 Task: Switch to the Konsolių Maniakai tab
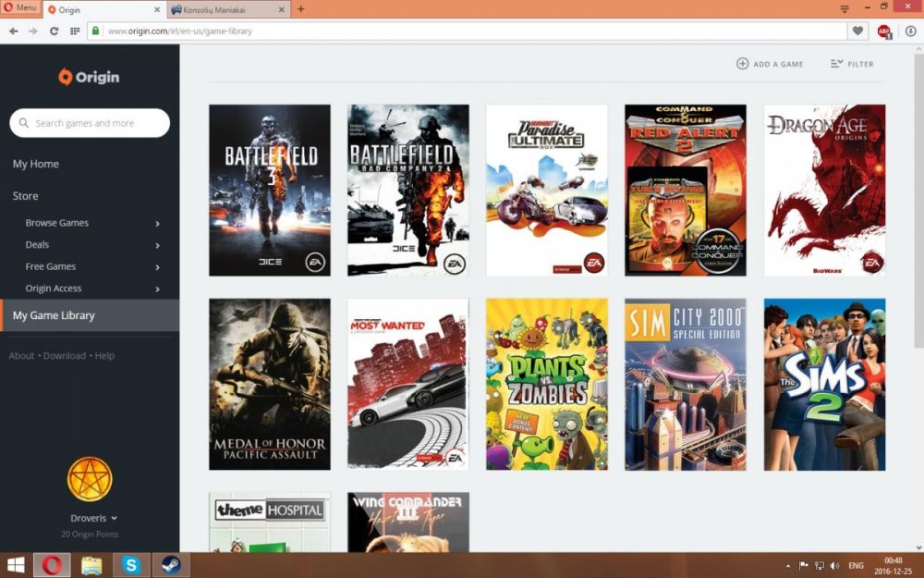coord(223,10)
